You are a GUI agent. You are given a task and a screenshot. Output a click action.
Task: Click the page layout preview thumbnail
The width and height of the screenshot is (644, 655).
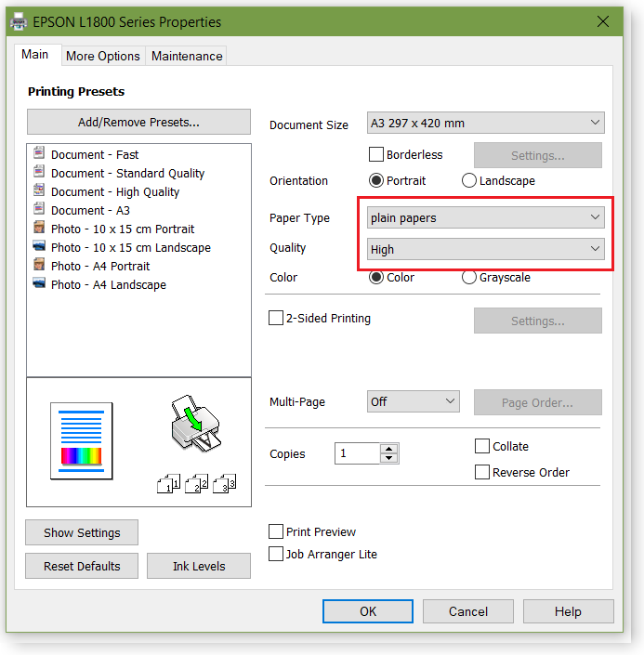82,441
